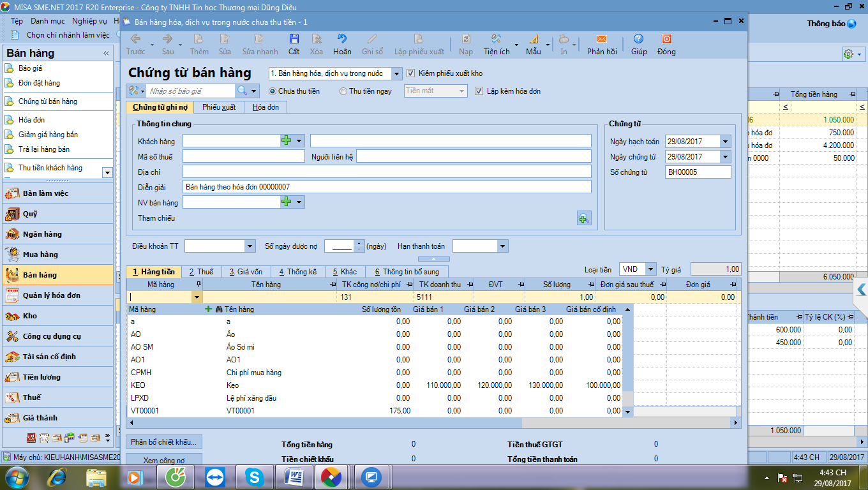The height and width of the screenshot is (490, 868).
Task: Click the Mẫu template icon
Action: 534,39
